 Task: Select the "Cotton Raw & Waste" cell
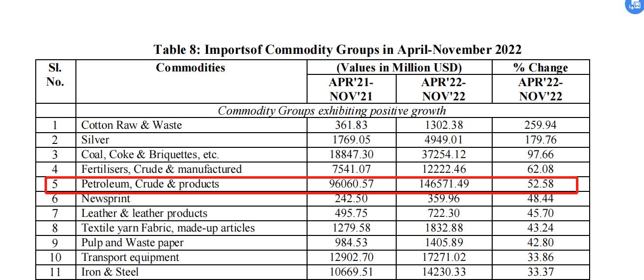[x=131, y=125]
